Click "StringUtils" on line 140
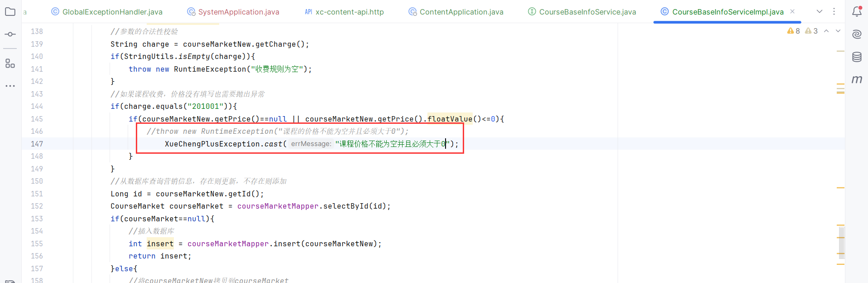Viewport: 868px width, 283px height. [149, 57]
